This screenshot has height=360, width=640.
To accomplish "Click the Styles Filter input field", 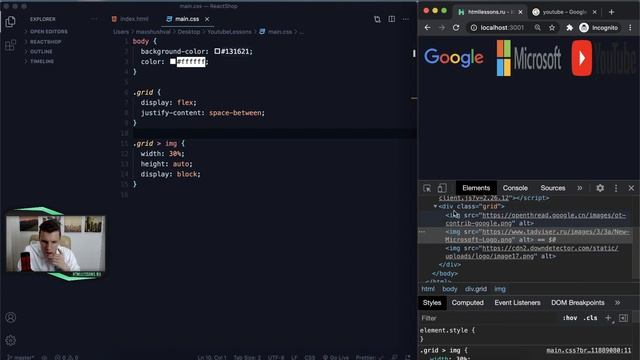I will coord(489,318).
